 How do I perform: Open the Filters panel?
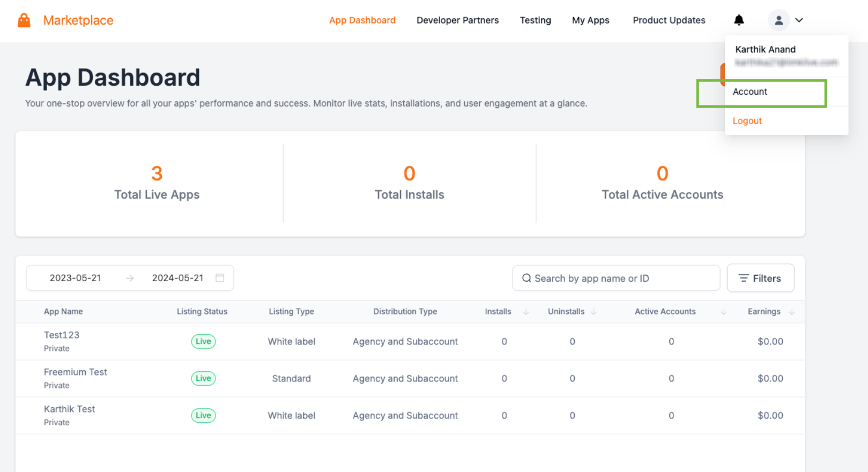pyautogui.click(x=760, y=278)
